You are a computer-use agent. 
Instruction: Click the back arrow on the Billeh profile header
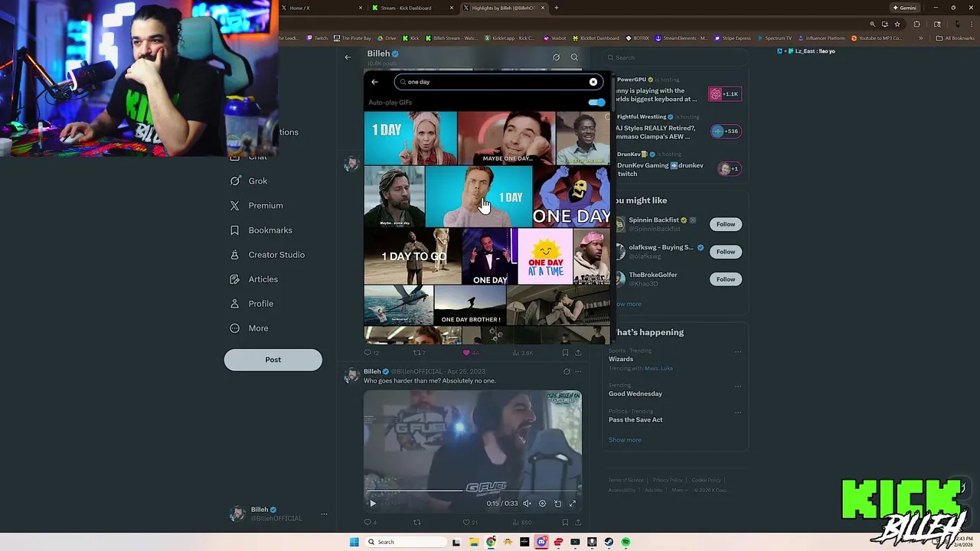click(348, 57)
